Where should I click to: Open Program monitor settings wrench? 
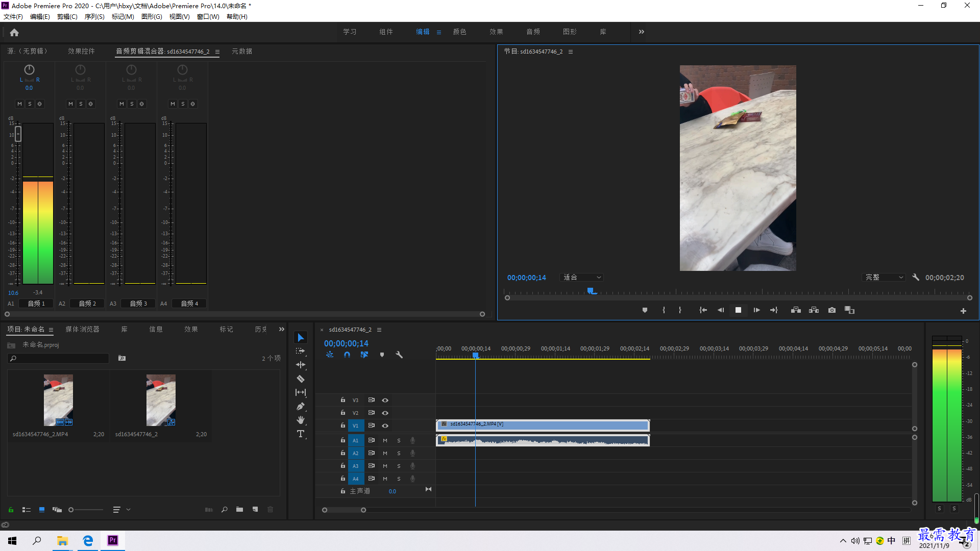916,278
